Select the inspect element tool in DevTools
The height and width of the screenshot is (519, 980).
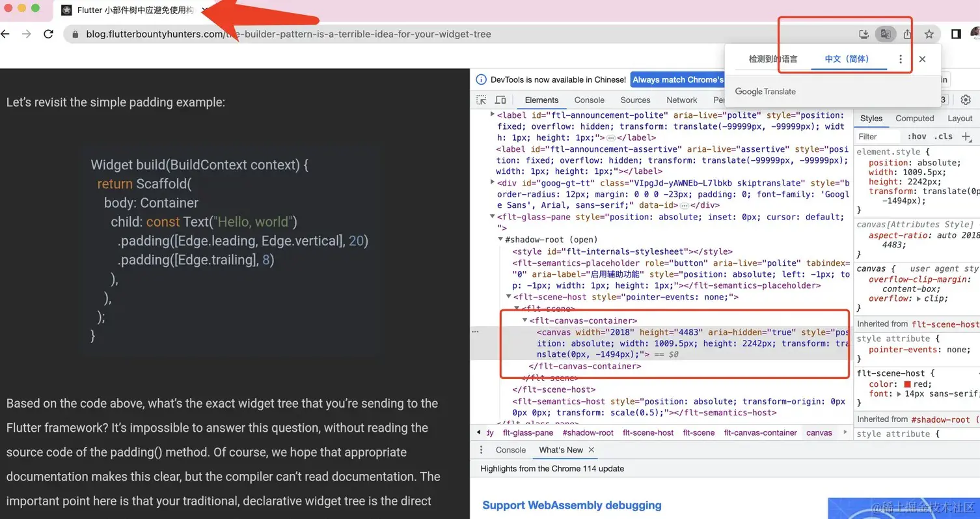pos(483,100)
